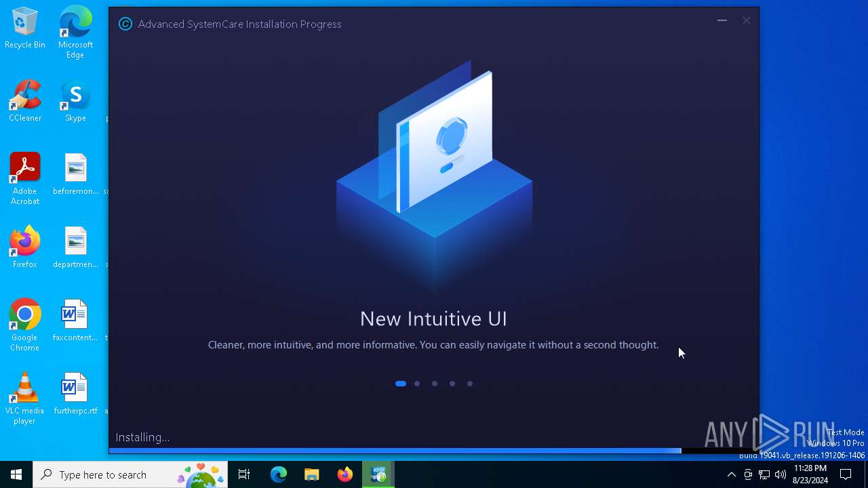Click the 'Installing...' status text
The image size is (868, 488).
(x=142, y=437)
